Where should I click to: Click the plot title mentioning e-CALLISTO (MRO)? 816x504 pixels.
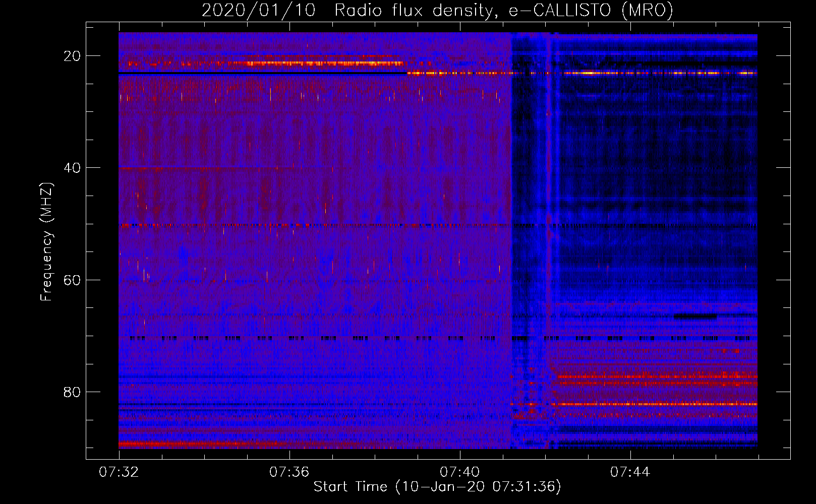click(437, 10)
